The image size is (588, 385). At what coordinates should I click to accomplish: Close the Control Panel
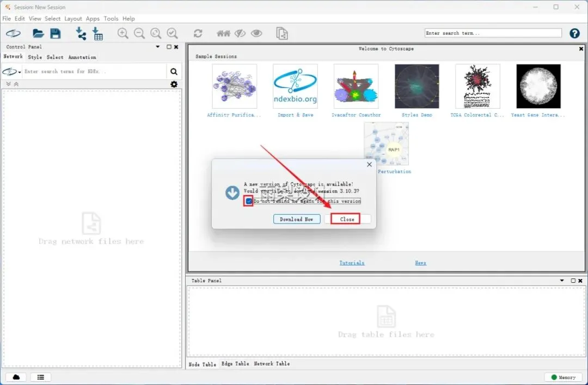coord(176,47)
